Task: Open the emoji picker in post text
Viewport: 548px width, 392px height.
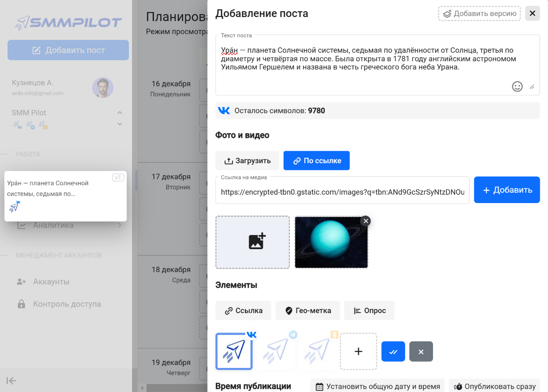Action: (x=517, y=86)
